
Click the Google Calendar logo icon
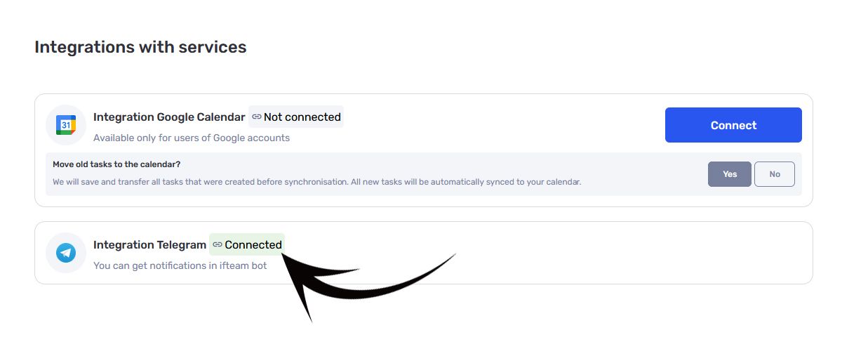click(65, 125)
